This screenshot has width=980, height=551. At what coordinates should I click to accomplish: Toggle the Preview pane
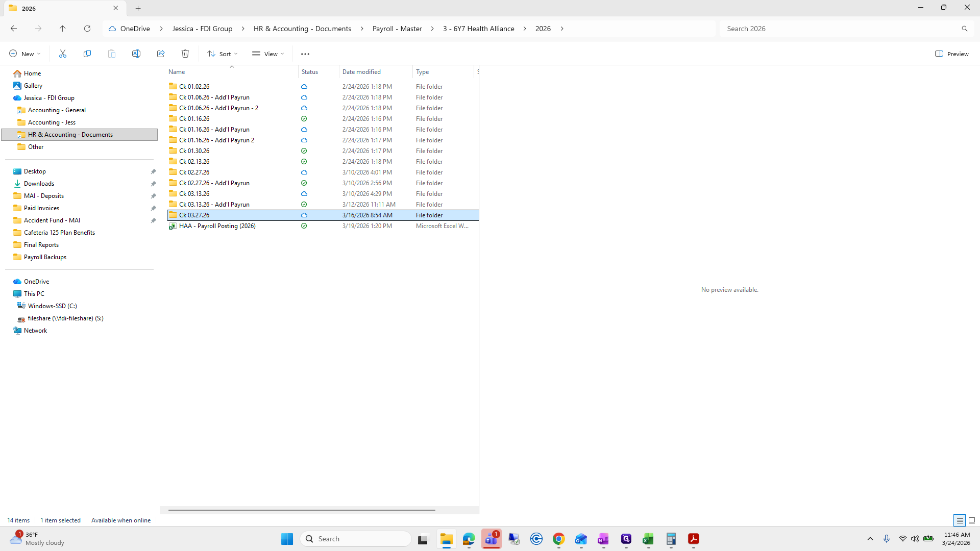[x=952, y=54]
